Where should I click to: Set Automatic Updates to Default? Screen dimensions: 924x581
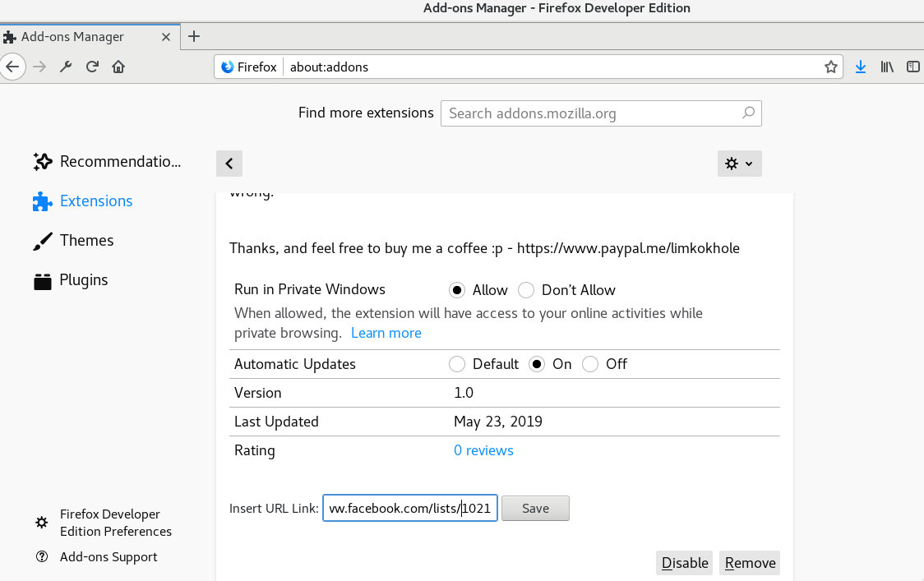tap(457, 363)
